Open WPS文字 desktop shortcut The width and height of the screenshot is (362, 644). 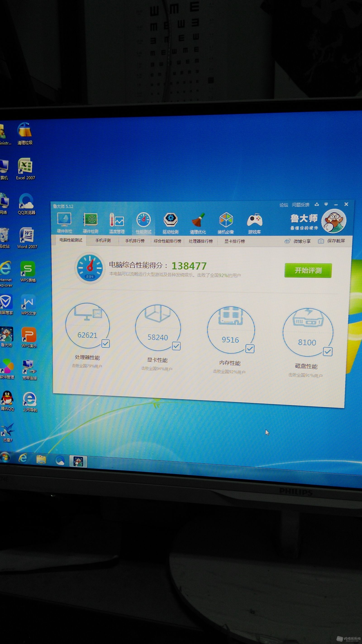(29, 305)
